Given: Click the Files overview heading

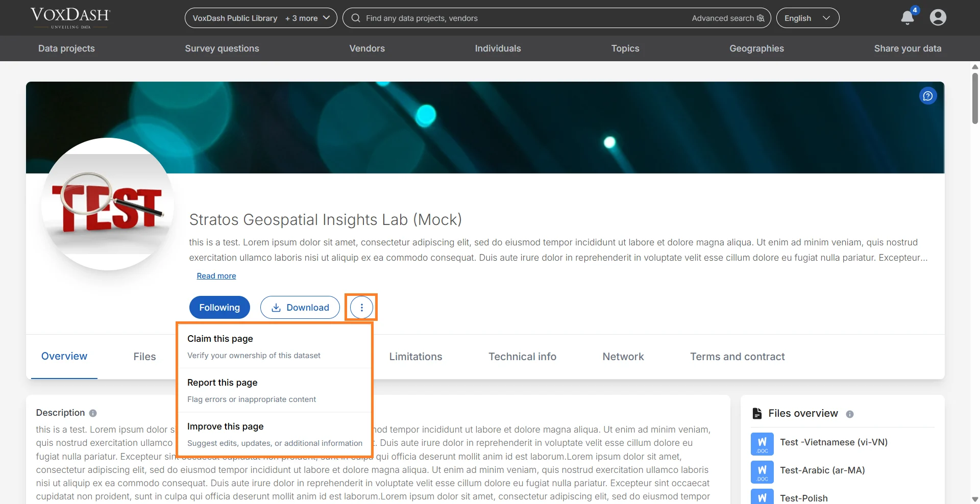Looking at the screenshot, I should 803,413.
